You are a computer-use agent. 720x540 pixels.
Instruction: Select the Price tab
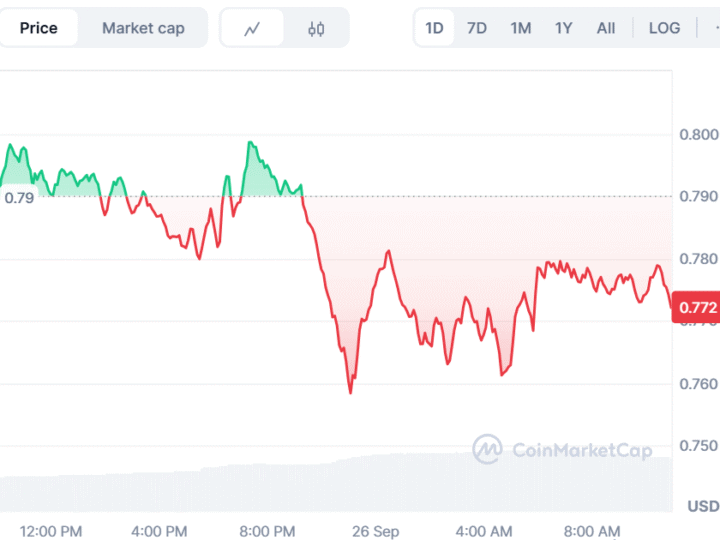click(39, 28)
